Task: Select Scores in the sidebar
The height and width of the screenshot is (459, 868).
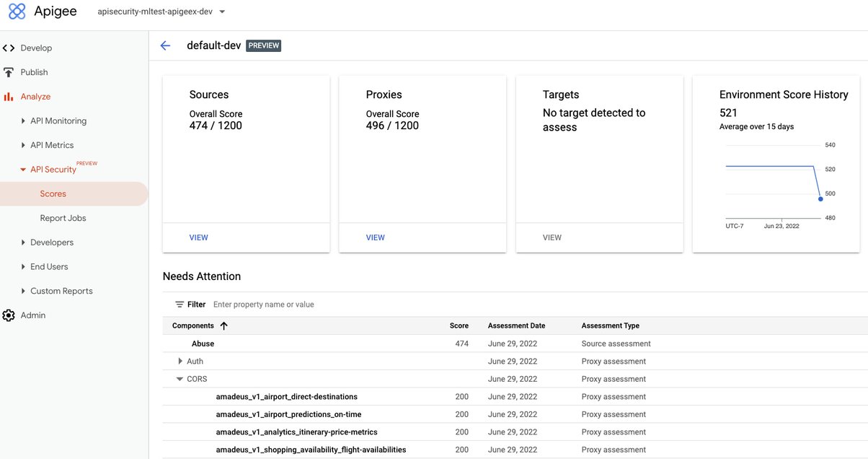Action: coord(53,193)
